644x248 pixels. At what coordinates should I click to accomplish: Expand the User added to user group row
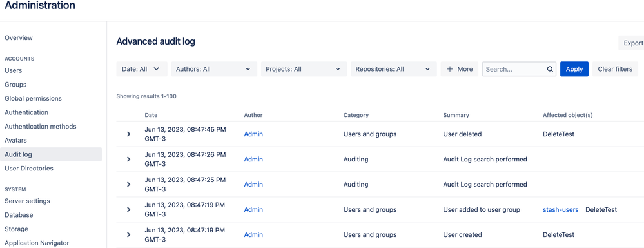128,210
